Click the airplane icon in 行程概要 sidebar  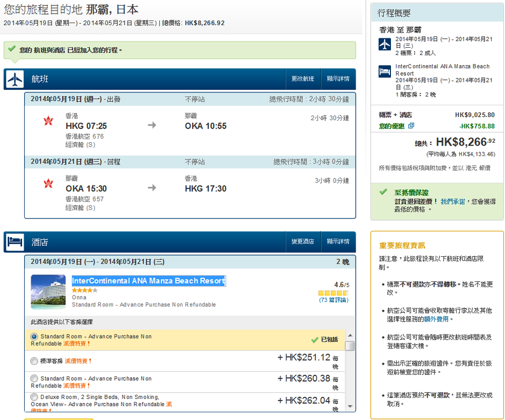click(385, 44)
